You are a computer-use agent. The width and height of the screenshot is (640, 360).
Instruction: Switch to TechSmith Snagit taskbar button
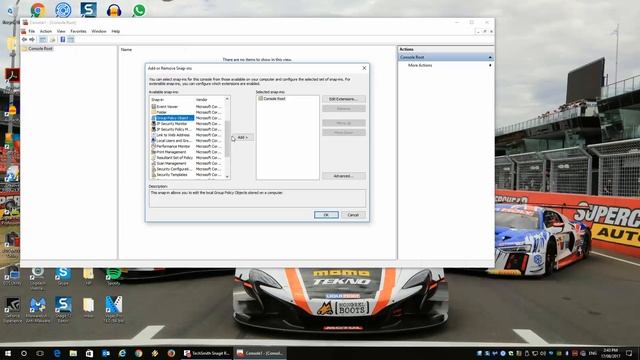(x=207, y=353)
